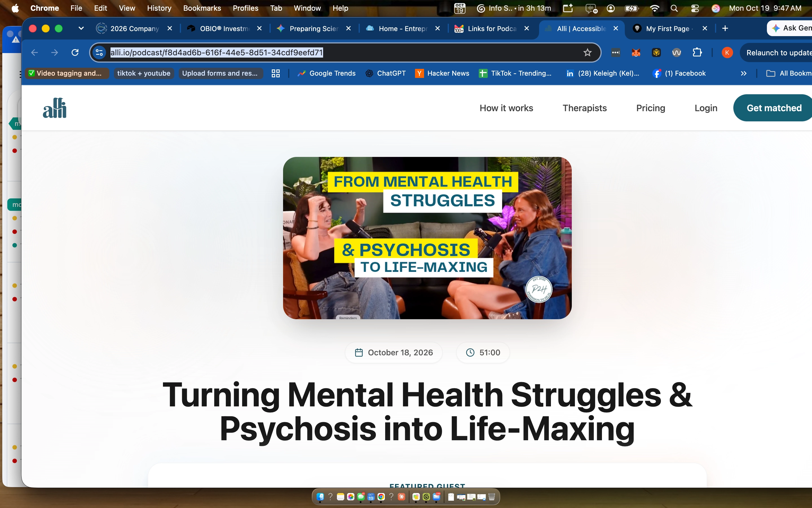The image size is (812, 508).
Task: Click the W extension icon in toolbar
Action: click(x=676, y=52)
